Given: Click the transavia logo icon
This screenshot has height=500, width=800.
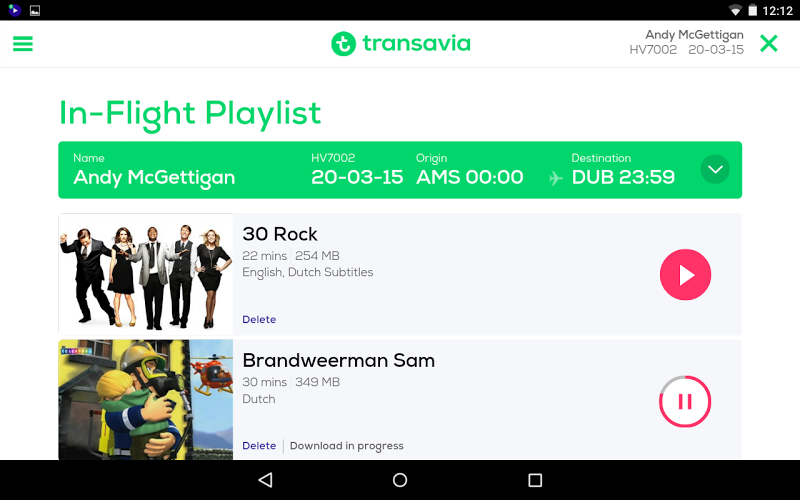Looking at the screenshot, I should tap(343, 44).
